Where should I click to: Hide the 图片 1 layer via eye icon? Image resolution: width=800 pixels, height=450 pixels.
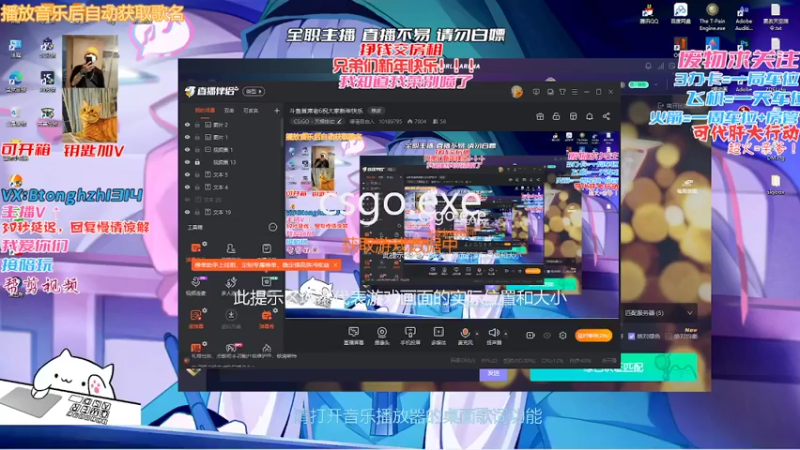point(187,137)
